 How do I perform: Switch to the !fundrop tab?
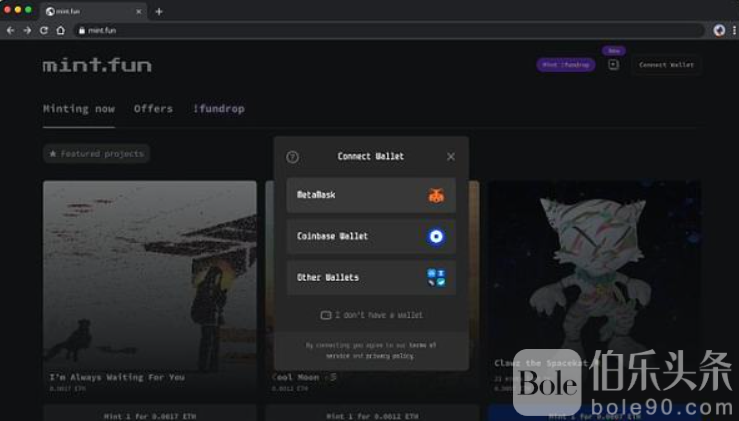[x=219, y=109]
